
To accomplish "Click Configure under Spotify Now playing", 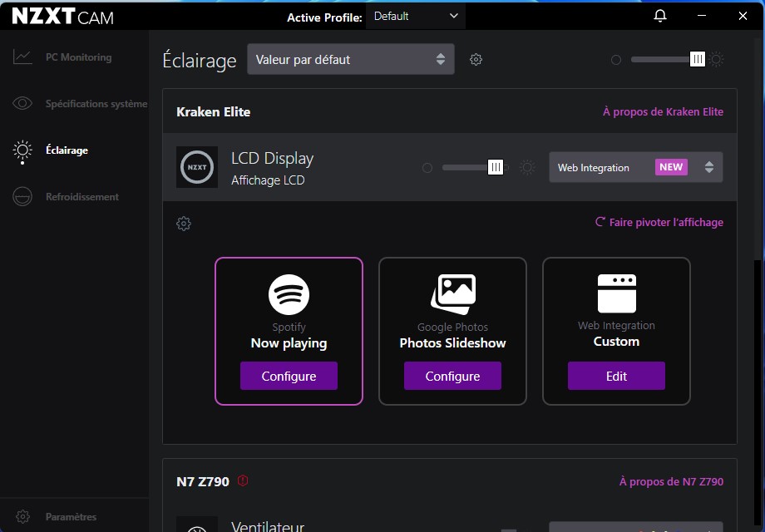I will coord(289,376).
